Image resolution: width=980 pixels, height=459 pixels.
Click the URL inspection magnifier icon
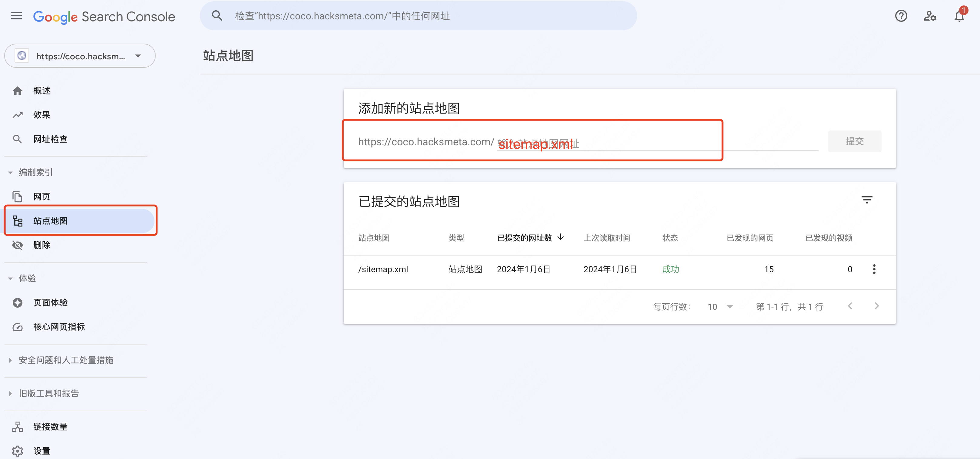[x=18, y=139]
